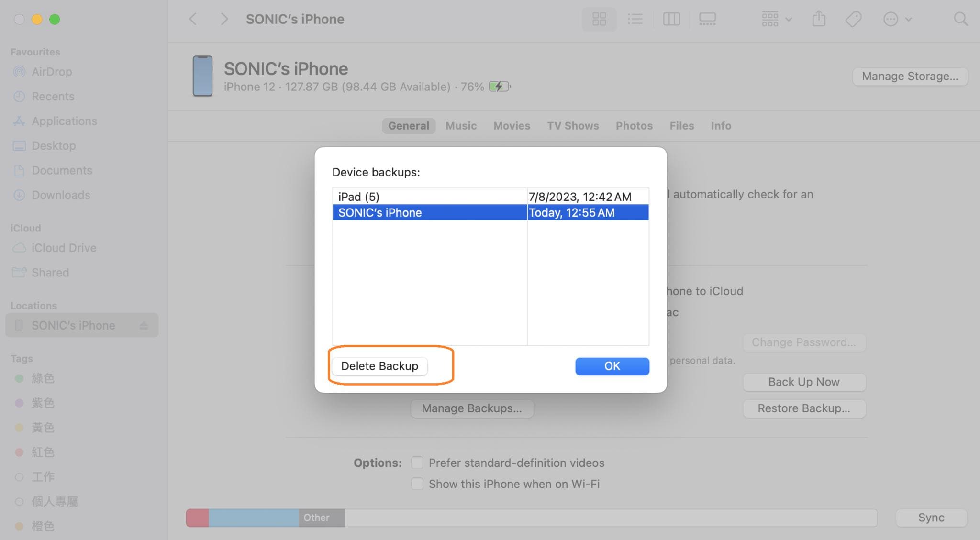
Task: Open the Shared folder in sidebar
Action: pos(50,273)
